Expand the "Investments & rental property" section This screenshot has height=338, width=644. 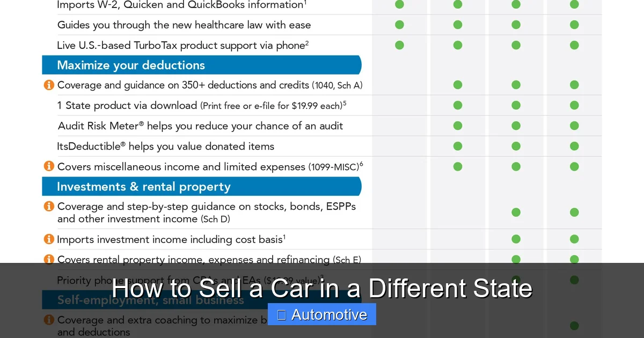(201, 186)
